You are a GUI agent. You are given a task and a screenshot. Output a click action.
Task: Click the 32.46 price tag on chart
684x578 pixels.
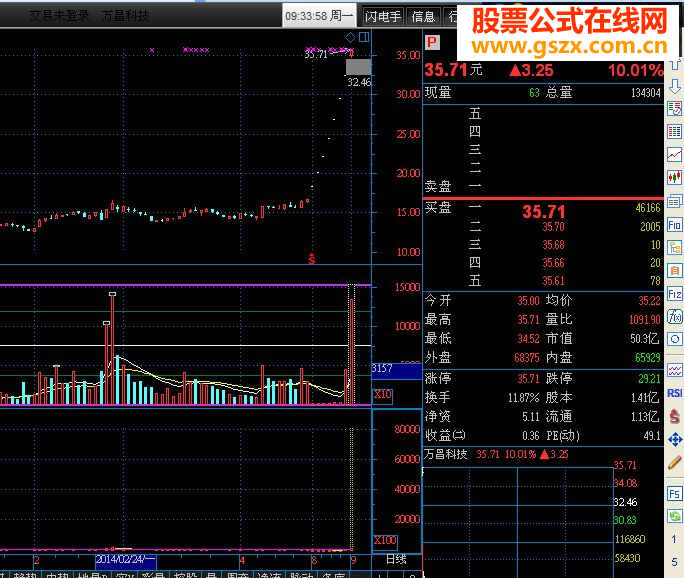coord(359,82)
